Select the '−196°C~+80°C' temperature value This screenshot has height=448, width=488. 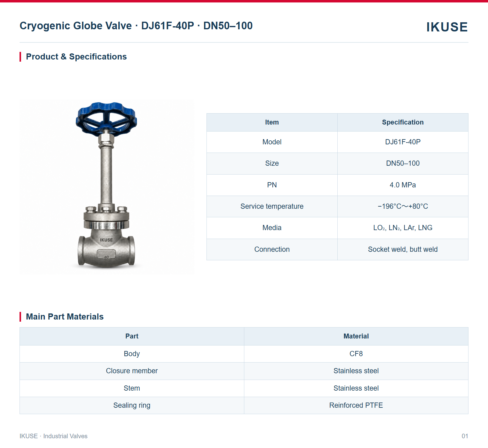coord(403,206)
